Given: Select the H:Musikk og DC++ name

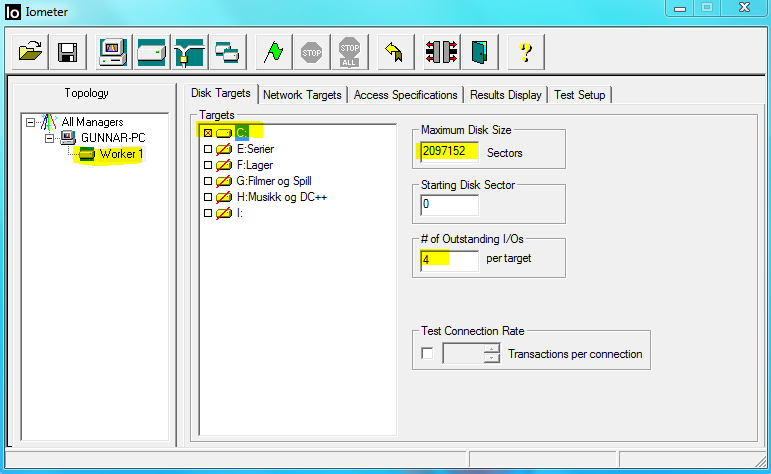Looking at the screenshot, I should (282, 197).
